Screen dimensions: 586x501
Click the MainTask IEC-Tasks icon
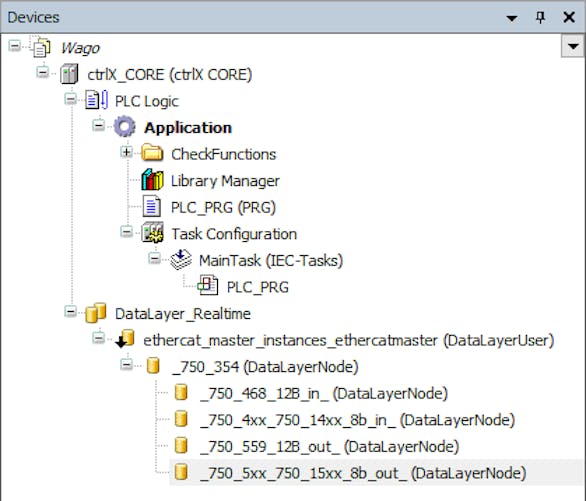click(x=181, y=260)
